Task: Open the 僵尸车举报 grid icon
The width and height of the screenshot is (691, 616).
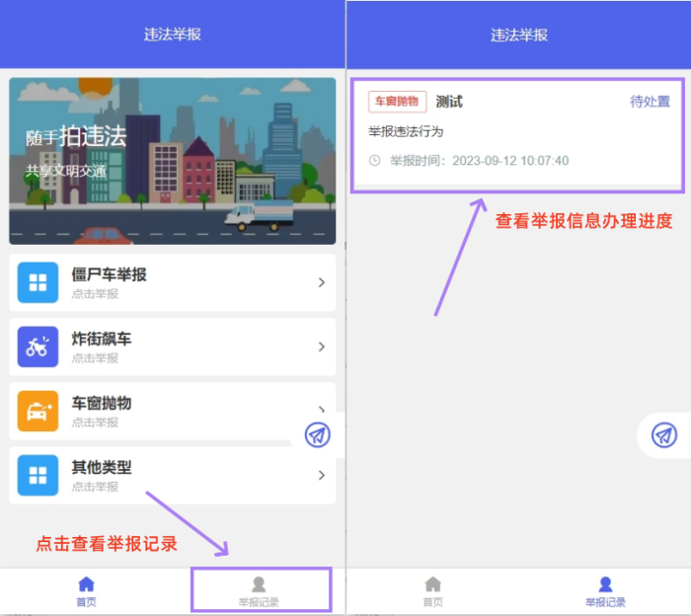Action: click(38, 282)
